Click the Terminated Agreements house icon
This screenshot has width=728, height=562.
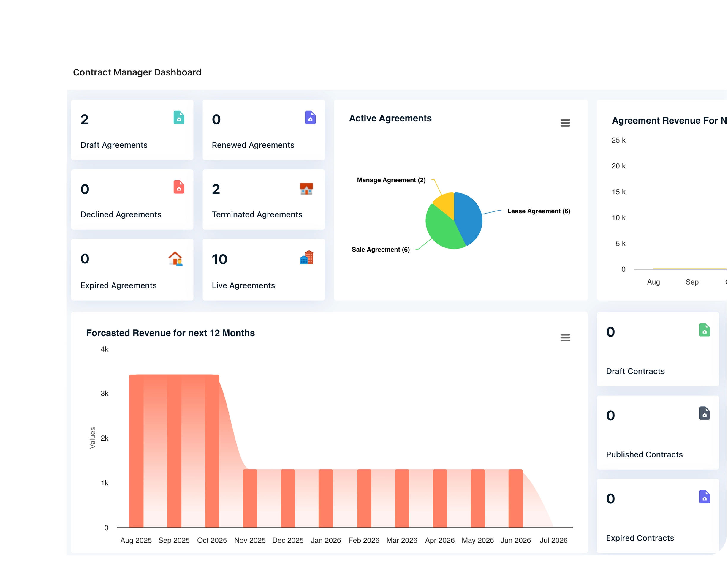pos(306,189)
